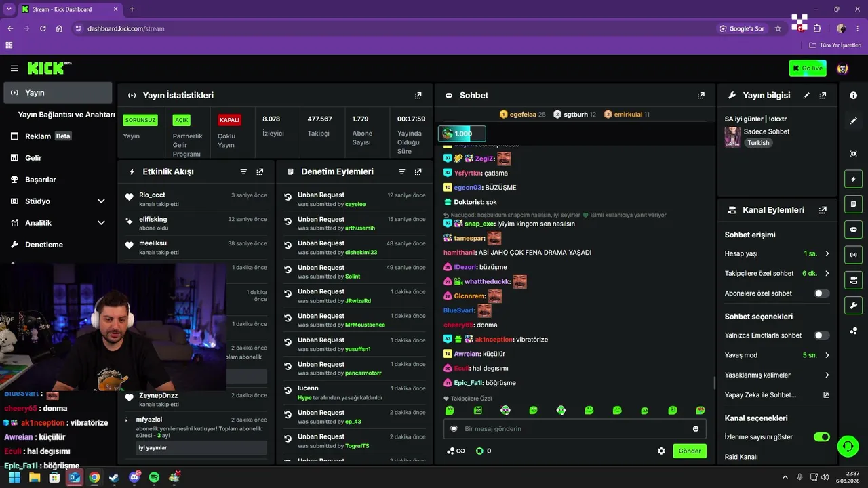Open Denetleme in the sidebar

click(58, 245)
